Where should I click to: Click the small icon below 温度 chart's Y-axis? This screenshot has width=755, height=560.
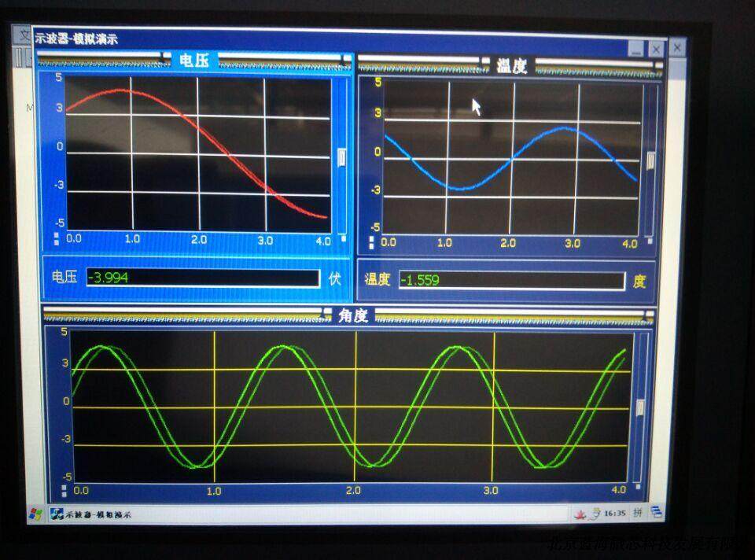click(372, 243)
